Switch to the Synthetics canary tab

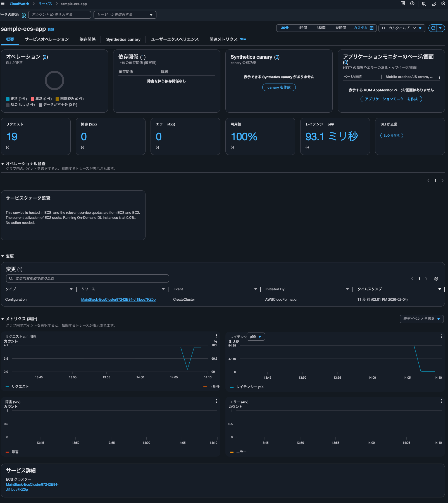point(123,39)
